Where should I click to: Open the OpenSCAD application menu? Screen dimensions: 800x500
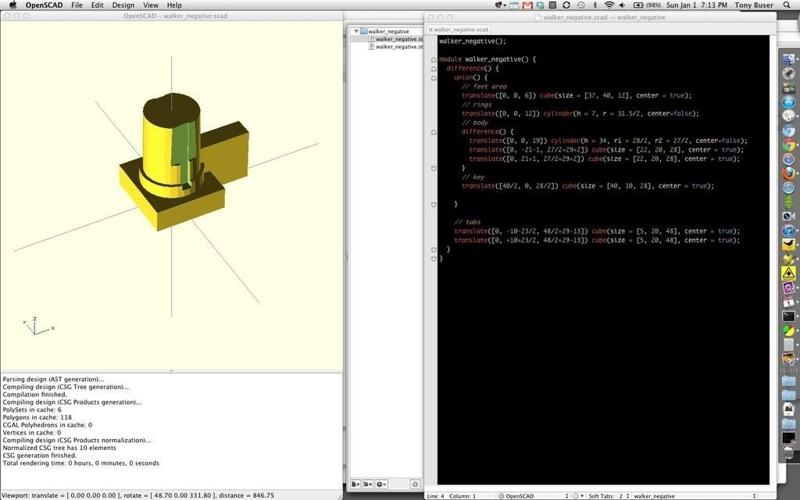[x=44, y=5]
